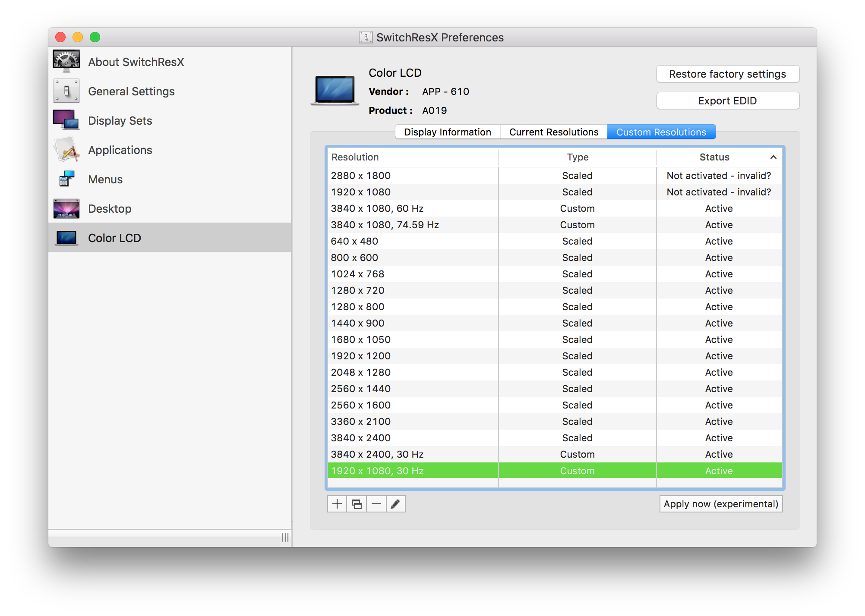Click the Export EDID button
This screenshot has width=865, height=616.
tap(727, 101)
